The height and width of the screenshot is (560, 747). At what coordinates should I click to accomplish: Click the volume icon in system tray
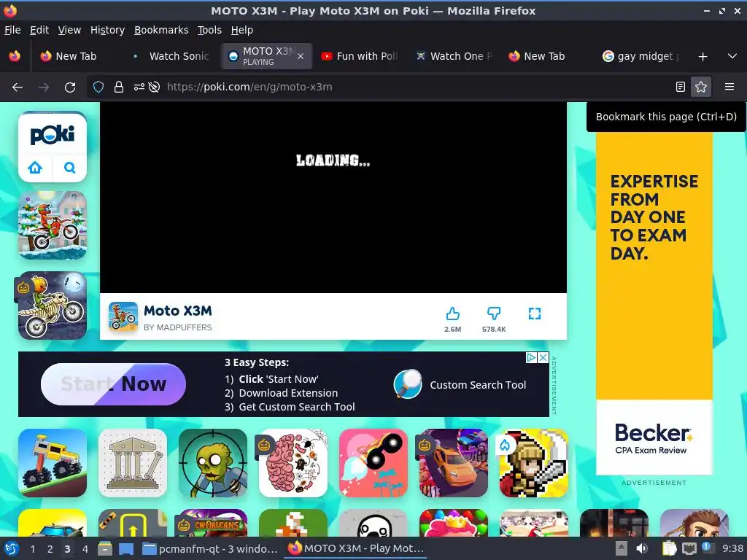(642, 548)
